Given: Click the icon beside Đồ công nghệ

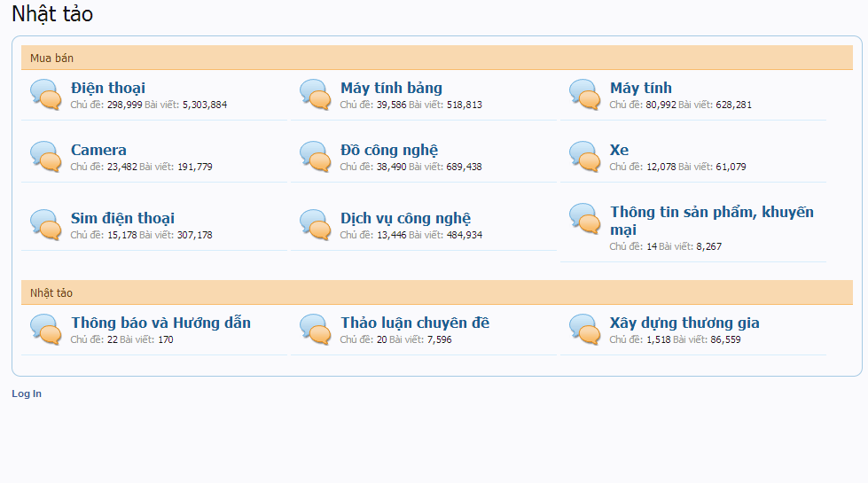Looking at the screenshot, I should pos(315,156).
